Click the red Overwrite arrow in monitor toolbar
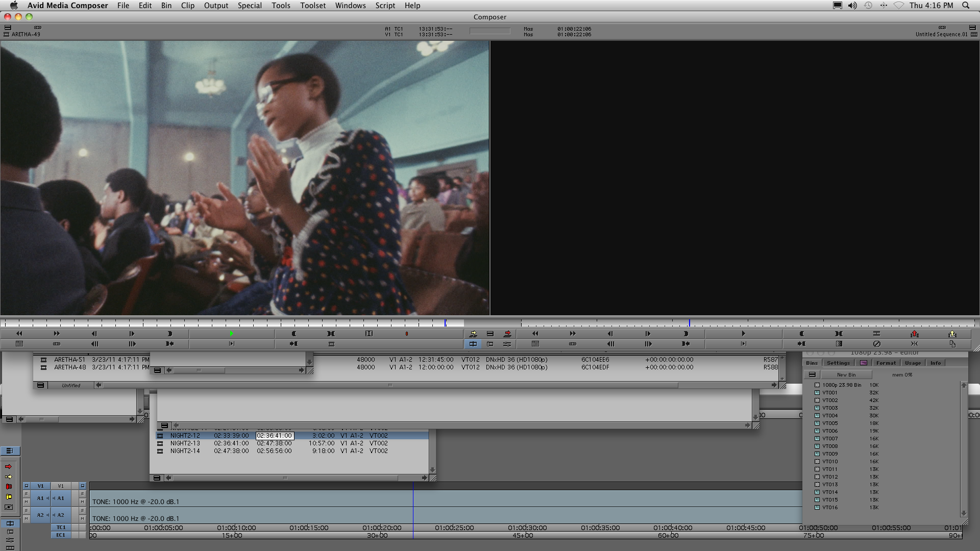The image size is (980, 551). pos(507,334)
